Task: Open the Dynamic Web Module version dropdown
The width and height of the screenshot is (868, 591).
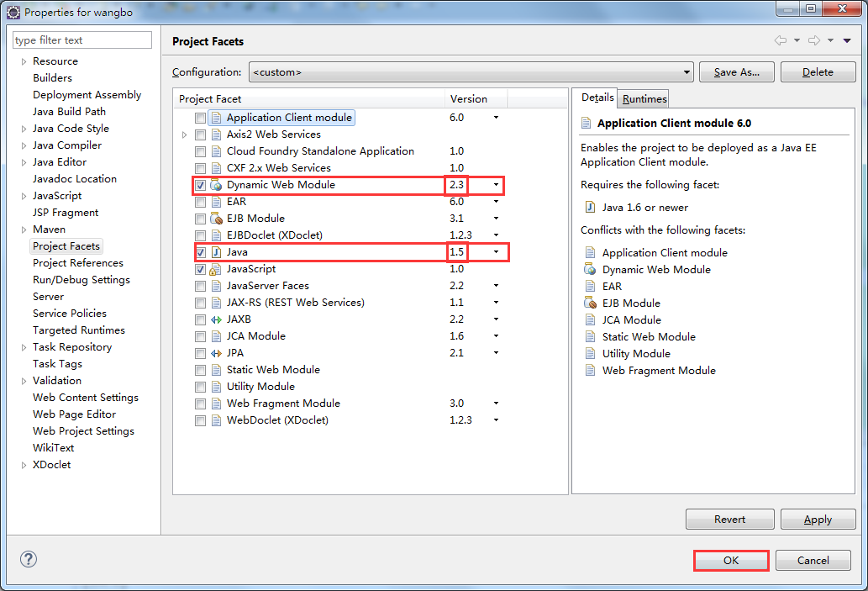Action: click(496, 185)
